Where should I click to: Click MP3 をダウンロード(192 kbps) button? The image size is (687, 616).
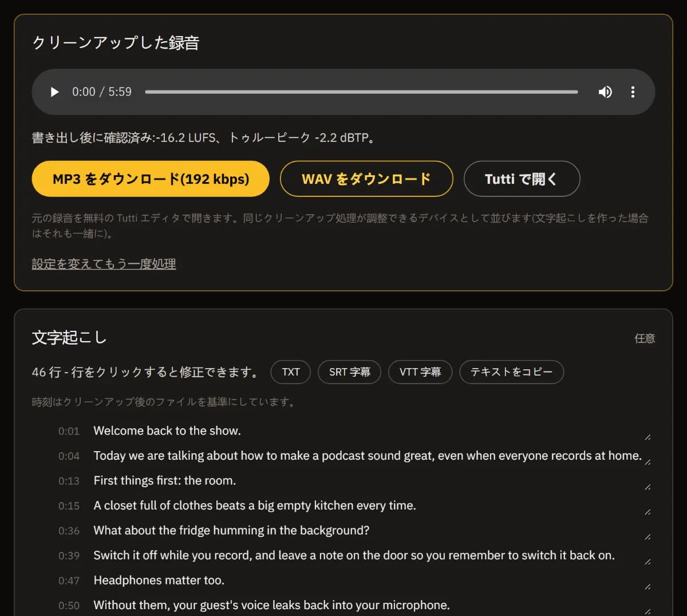click(x=151, y=179)
